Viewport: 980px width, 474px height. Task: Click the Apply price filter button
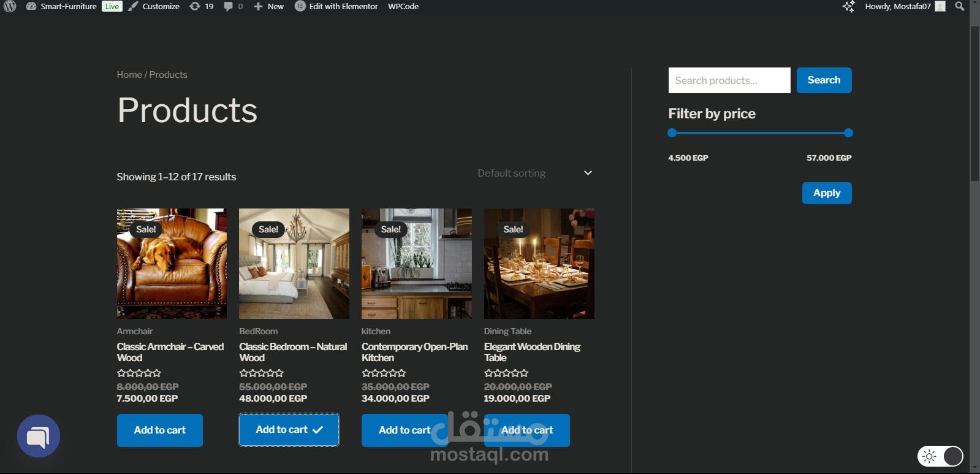point(827,193)
